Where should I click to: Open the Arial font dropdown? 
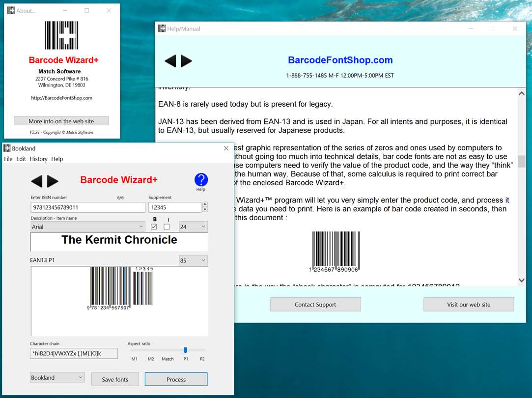click(87, 227)
